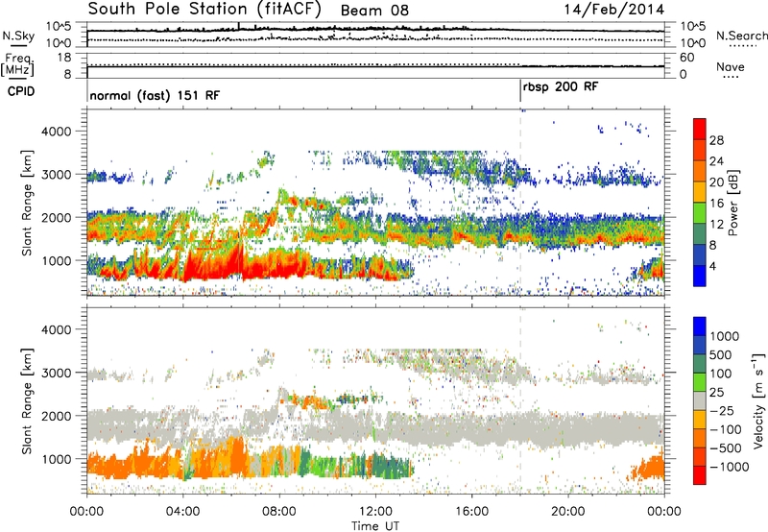Click the date "14/Feb/2014"
Image resolution: width=768 pixels, height=532 pixels.
(614, 10)
